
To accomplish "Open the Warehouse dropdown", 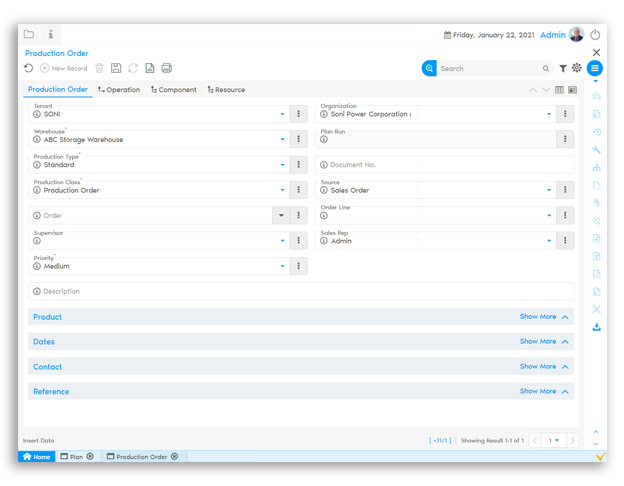I will point(282,140).
